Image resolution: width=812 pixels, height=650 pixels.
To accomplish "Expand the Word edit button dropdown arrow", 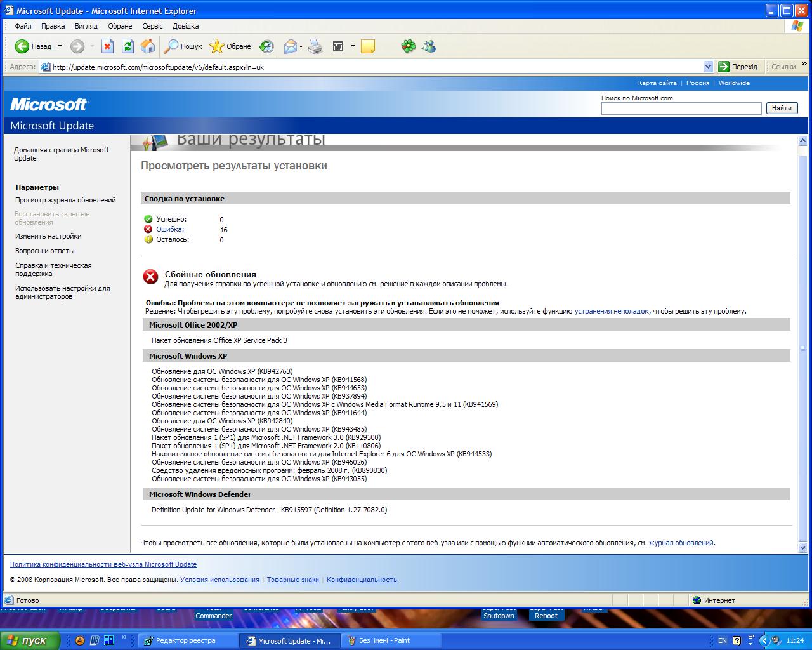I will tap(353, 46).
